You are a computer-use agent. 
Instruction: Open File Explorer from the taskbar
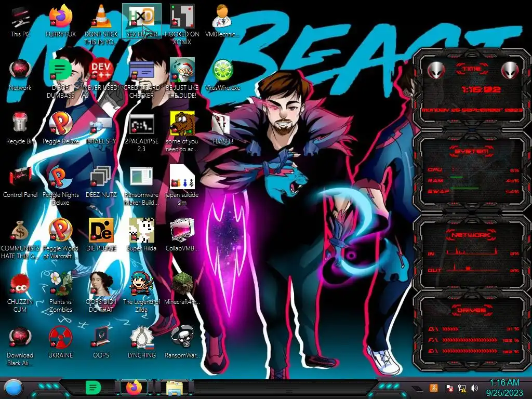point(175,388)
